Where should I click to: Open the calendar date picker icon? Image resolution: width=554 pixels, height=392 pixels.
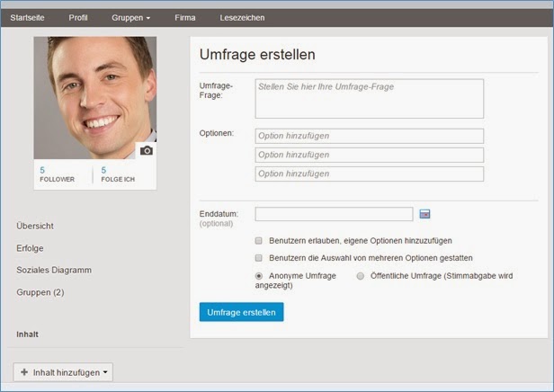[425, 214]
